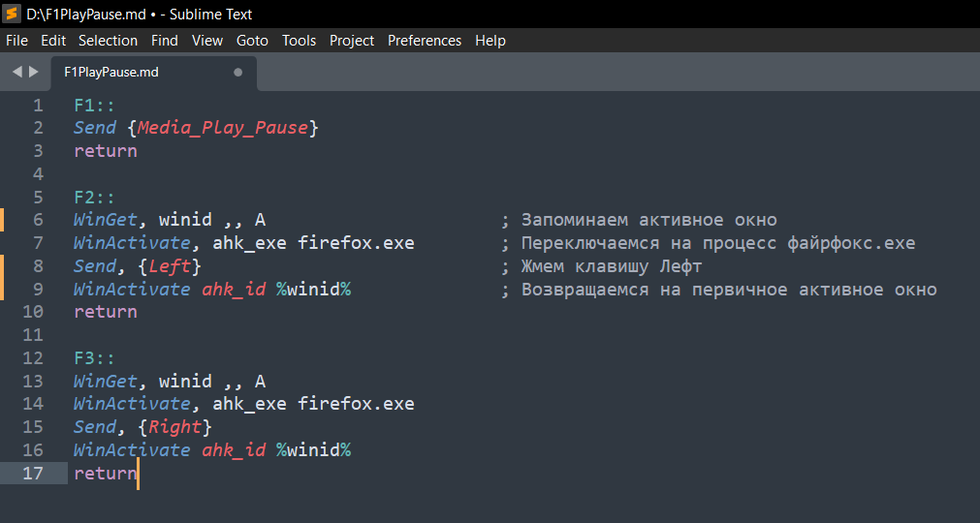This screenshot has width=980, height=523.
Task: Click the Sublime Text logo in title bar
Action: (13, 14)
